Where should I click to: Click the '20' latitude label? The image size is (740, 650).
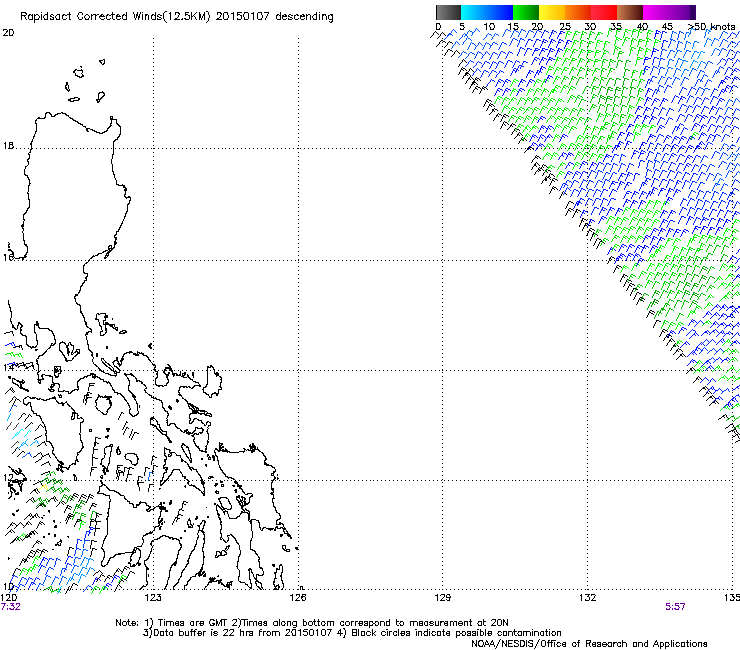click(8, 33)
